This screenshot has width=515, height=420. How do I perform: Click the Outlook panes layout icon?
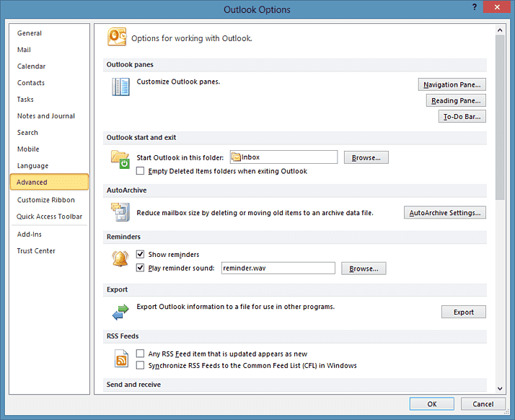click(x=120, y=87)
